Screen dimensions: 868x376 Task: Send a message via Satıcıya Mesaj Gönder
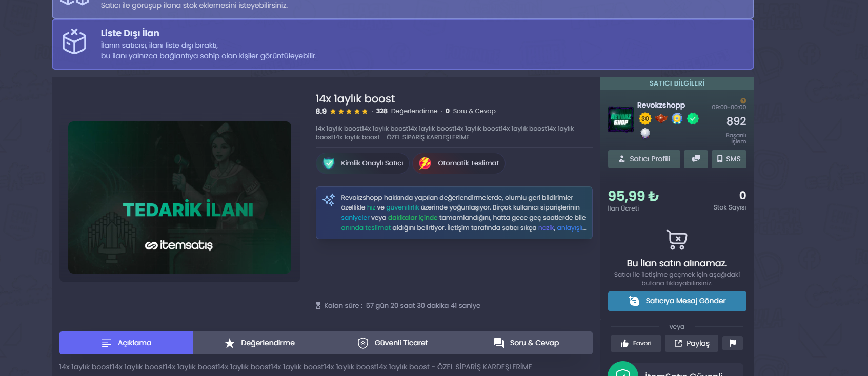(x=677, y=301)
